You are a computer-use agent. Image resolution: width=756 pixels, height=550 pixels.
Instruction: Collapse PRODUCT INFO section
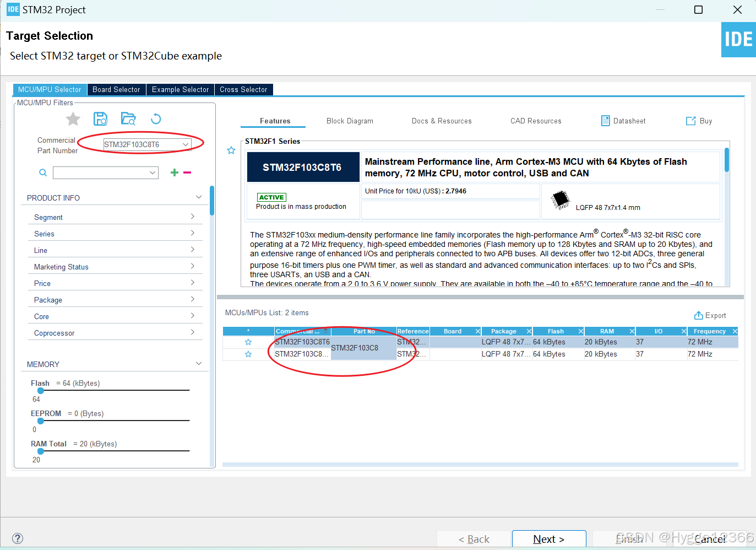pyautogui.click(x=199, y=197)
